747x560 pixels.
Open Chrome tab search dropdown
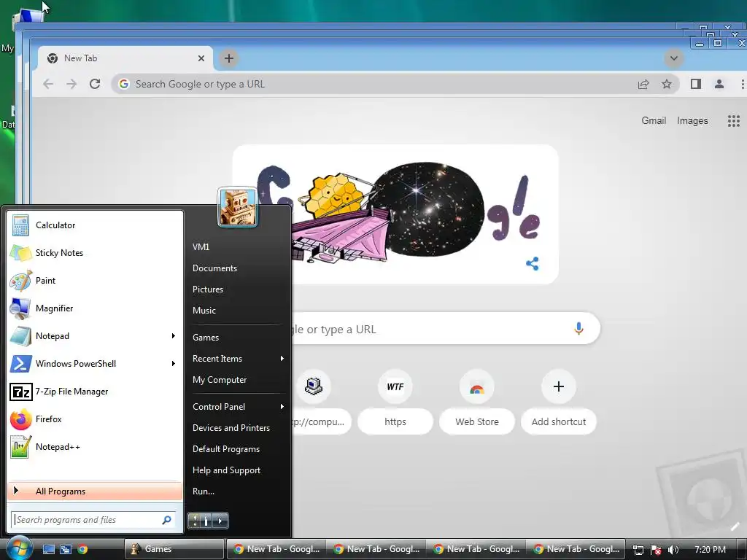click(673, 58)
